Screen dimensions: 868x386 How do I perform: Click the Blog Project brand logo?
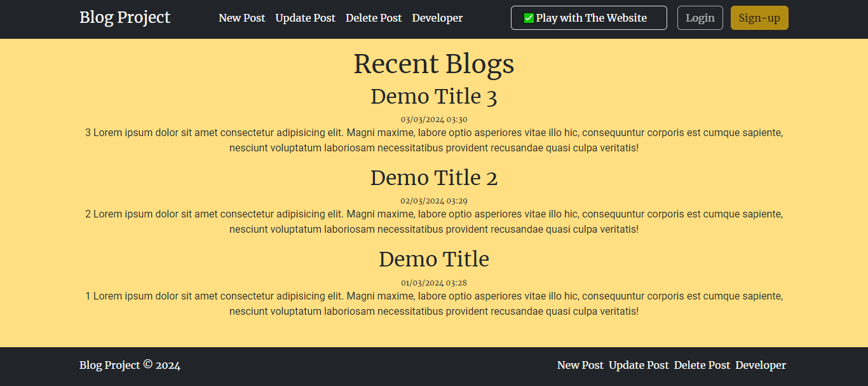pyautogui.click(x=125, y=18)
